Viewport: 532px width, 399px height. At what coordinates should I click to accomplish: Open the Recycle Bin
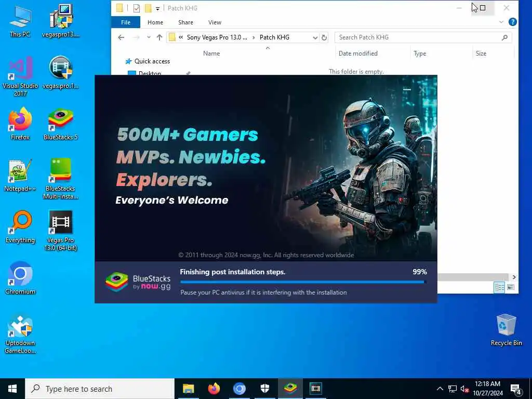[x=506, y=330]
